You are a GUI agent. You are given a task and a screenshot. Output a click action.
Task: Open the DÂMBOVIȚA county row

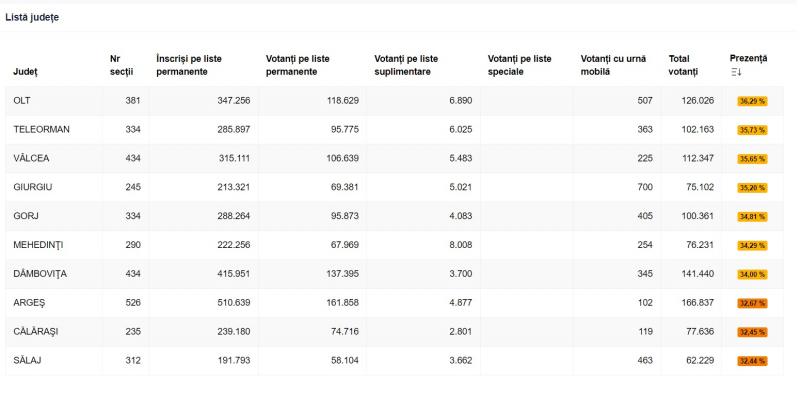coord(394,274)
